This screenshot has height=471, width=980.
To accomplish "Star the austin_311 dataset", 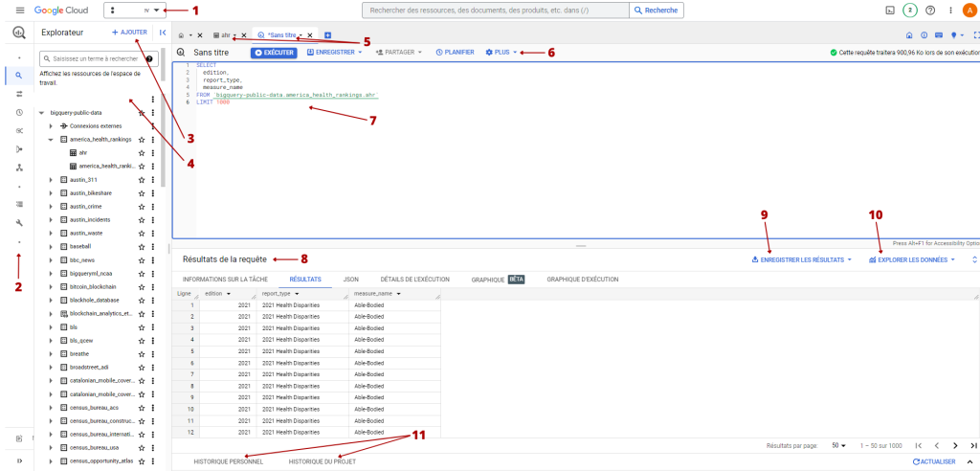I will pyautogui.click(x=142, y=180).
